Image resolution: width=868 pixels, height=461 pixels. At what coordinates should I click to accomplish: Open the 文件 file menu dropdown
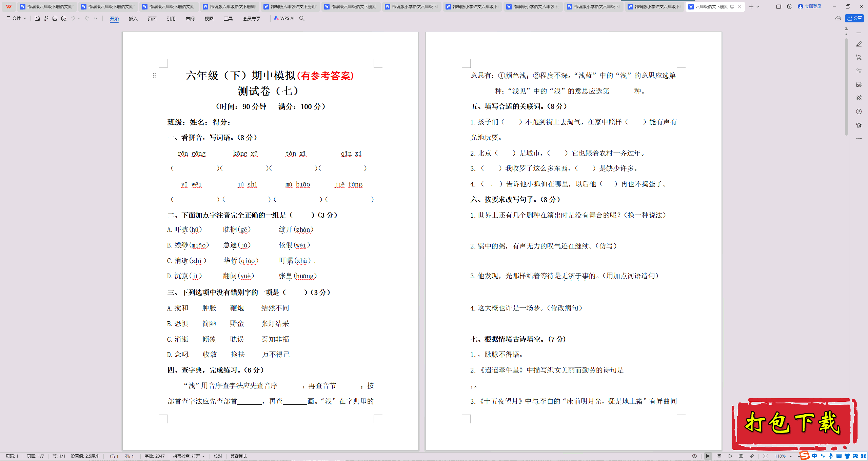point(16,18)
